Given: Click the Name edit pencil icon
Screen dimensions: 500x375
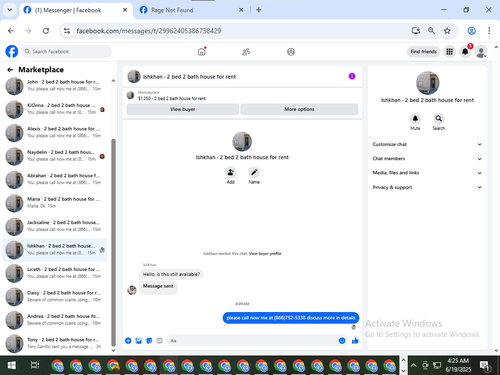Looking at the screenshot, I should point(254,172).
